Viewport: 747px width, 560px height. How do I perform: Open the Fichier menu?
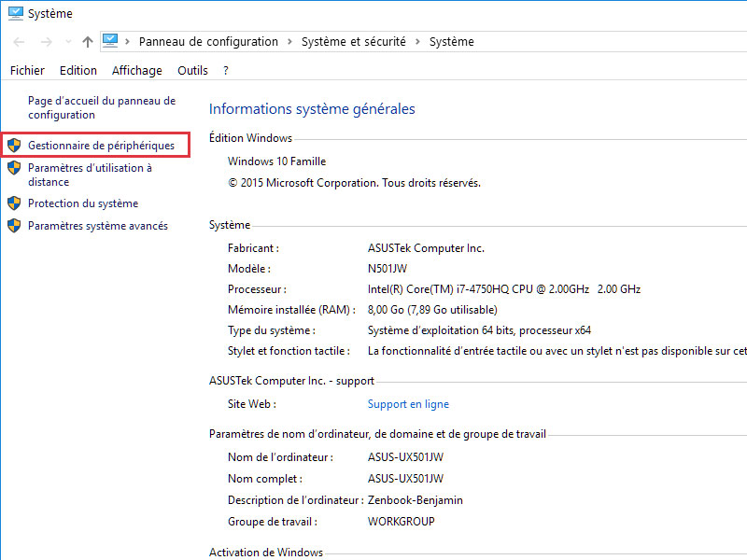coord(27,71)
